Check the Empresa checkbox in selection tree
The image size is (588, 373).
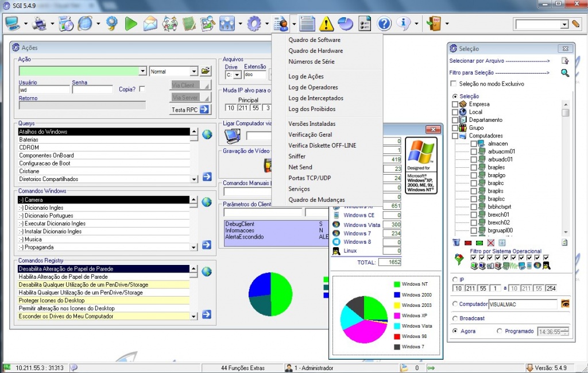click(455, 104)
